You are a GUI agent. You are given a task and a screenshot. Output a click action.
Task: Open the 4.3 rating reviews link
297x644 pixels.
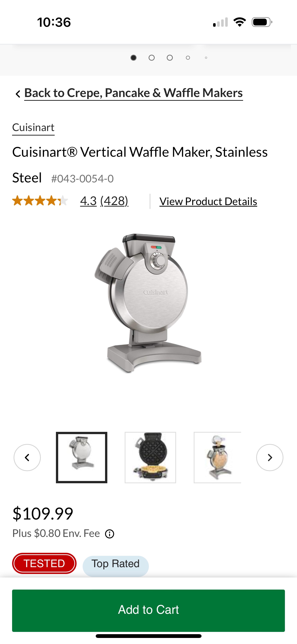[x=104, y=201]
